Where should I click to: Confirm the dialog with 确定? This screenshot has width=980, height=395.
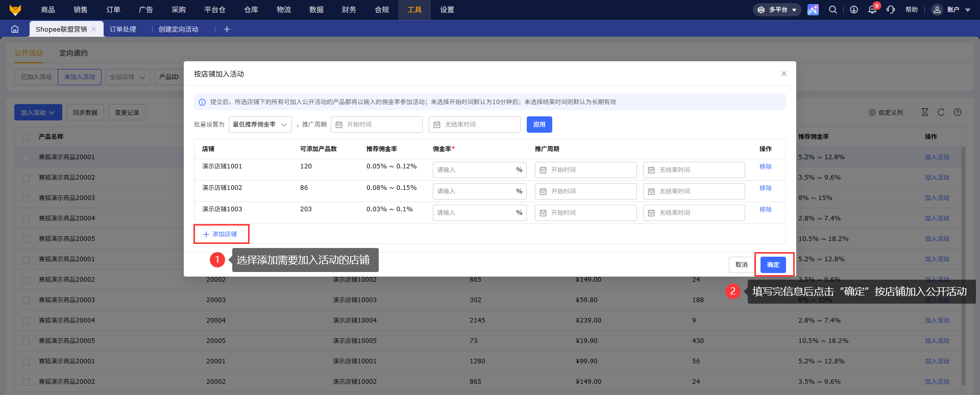(x=773, y=265)
